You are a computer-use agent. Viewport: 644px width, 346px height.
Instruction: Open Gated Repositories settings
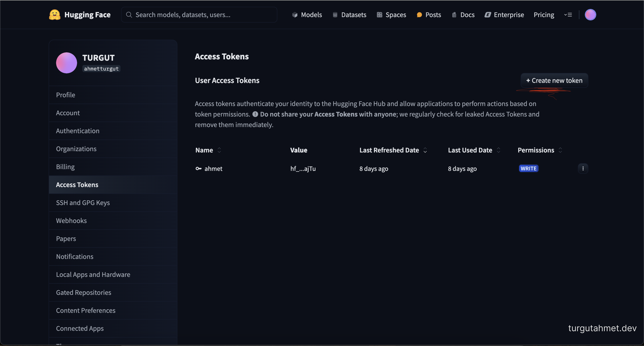pos(113,293)
